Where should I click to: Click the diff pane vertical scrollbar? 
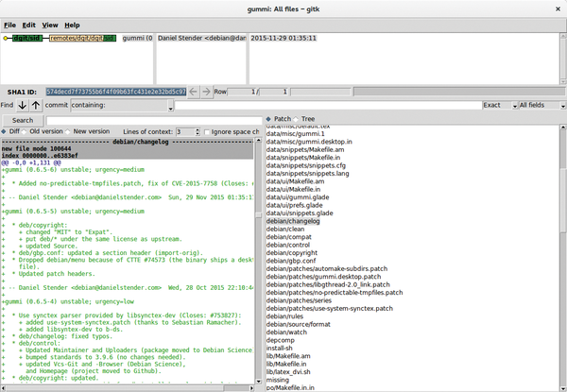(x=258, y=261)
